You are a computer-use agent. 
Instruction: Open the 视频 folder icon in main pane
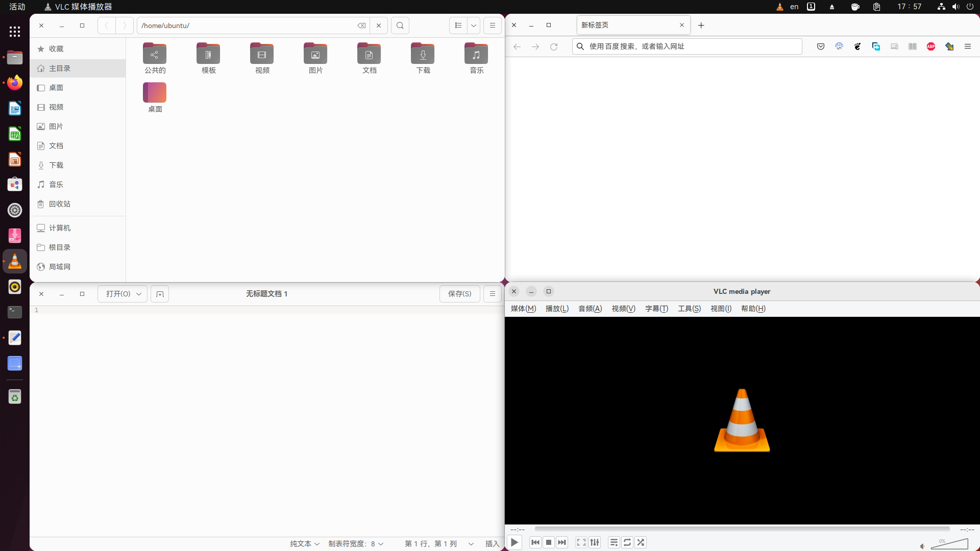(x=262, y=58)
